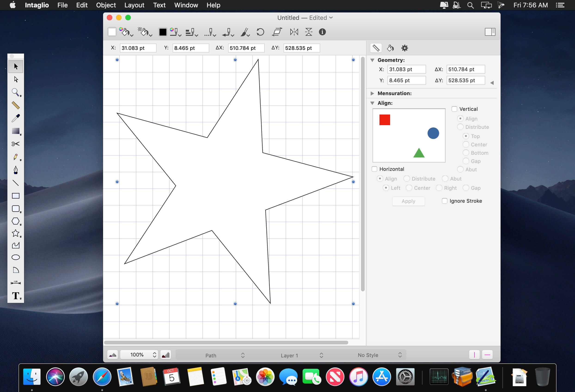This screenshot has width=575, height=392.
Task: Click the 100% zoom stepper arrows
Action: pyautogui.click(x=155, y=355)
